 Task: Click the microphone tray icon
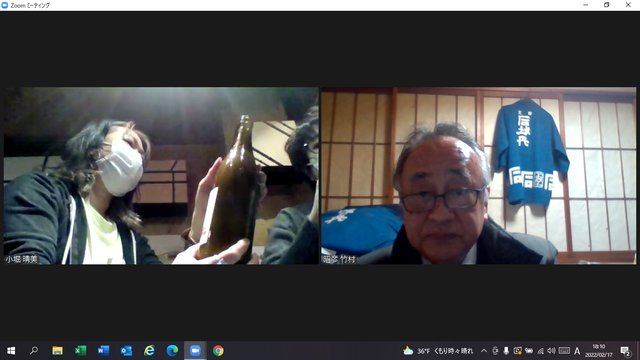pos(506,351)
